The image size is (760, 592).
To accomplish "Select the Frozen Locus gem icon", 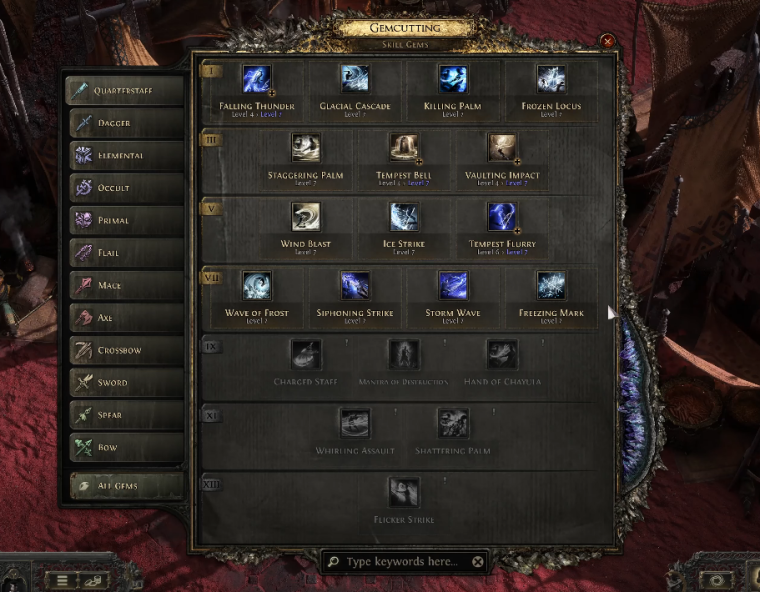I will [x=551, y=79].
